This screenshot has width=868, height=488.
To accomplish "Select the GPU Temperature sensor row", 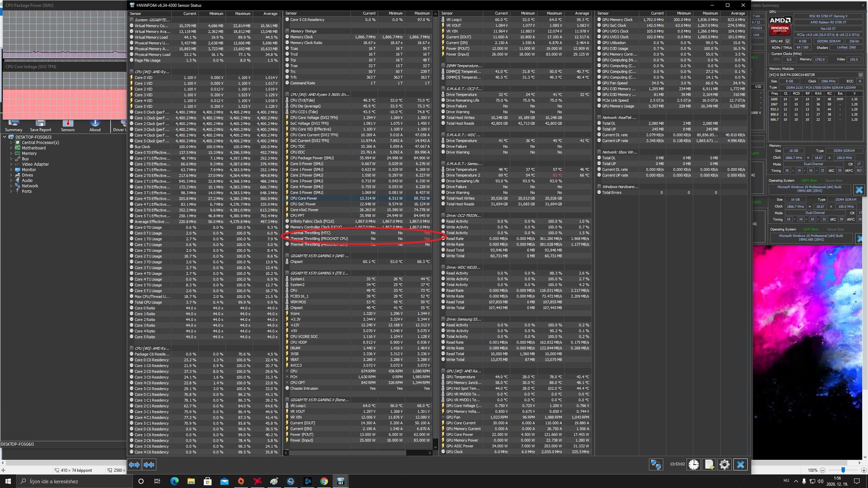I will pyautogui.click(x=516, y=377).
